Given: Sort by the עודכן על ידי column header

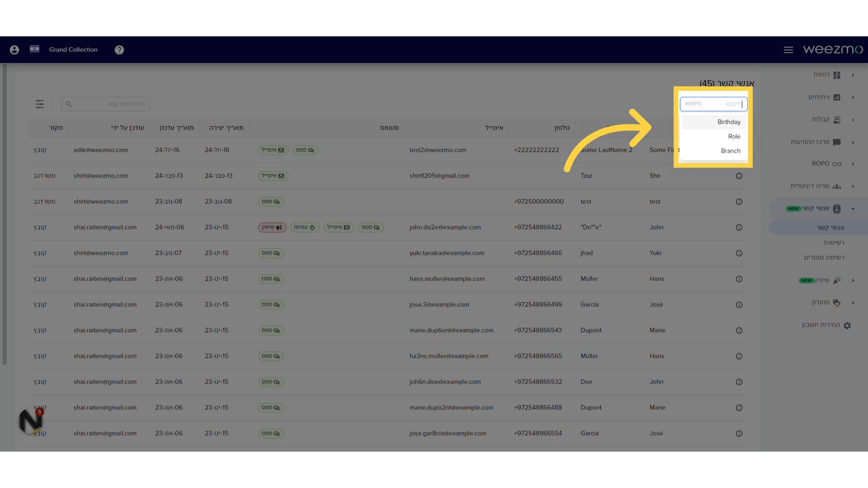Looking at the screenshot, I should 127,128.
